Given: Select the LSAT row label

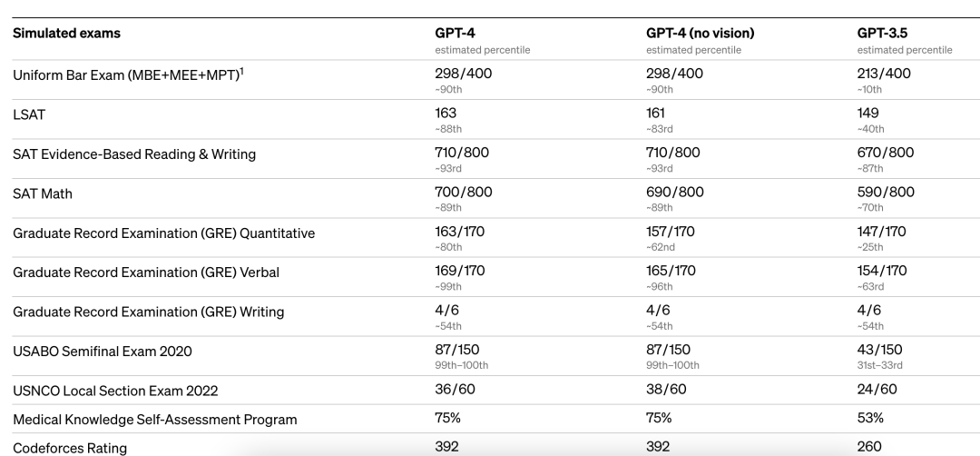Looking at the screenshot, I should (x=29, y=115).
